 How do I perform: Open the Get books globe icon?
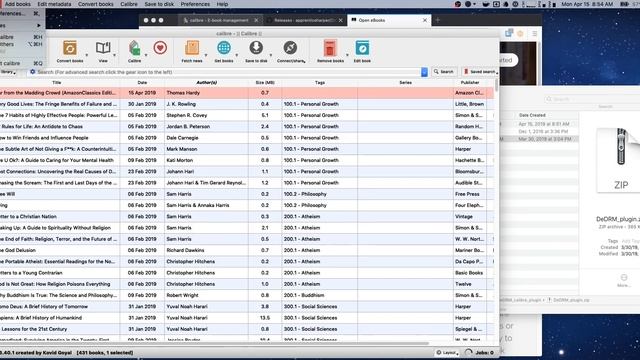224,48
